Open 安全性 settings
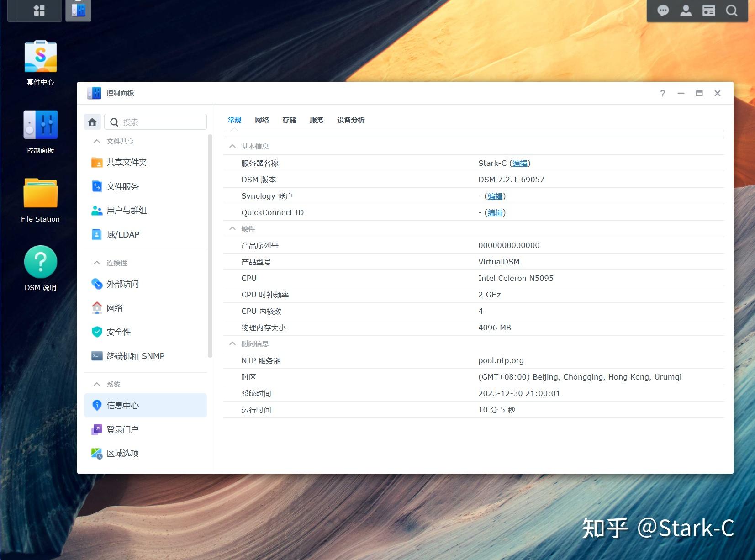755x560 pixels. click(118, 332)
